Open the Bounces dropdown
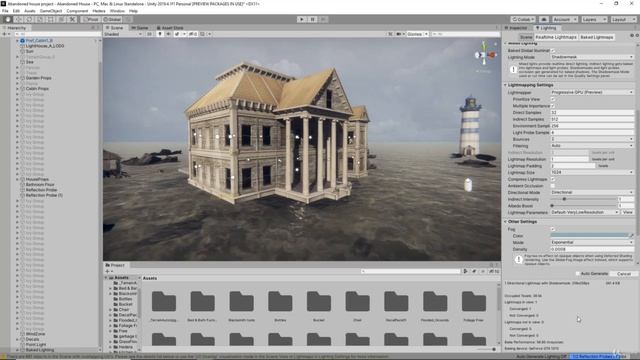This screenshot has height=360, width=640. [591, 139]
